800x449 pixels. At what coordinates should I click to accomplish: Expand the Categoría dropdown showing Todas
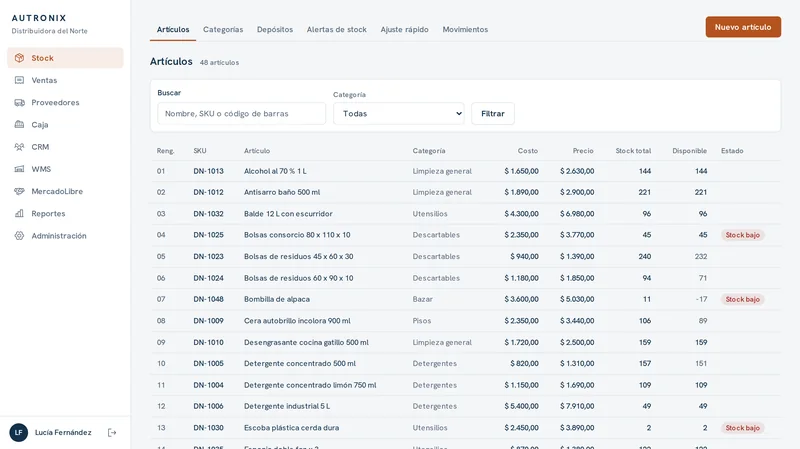pyautogui.click(x=399, y=113)
